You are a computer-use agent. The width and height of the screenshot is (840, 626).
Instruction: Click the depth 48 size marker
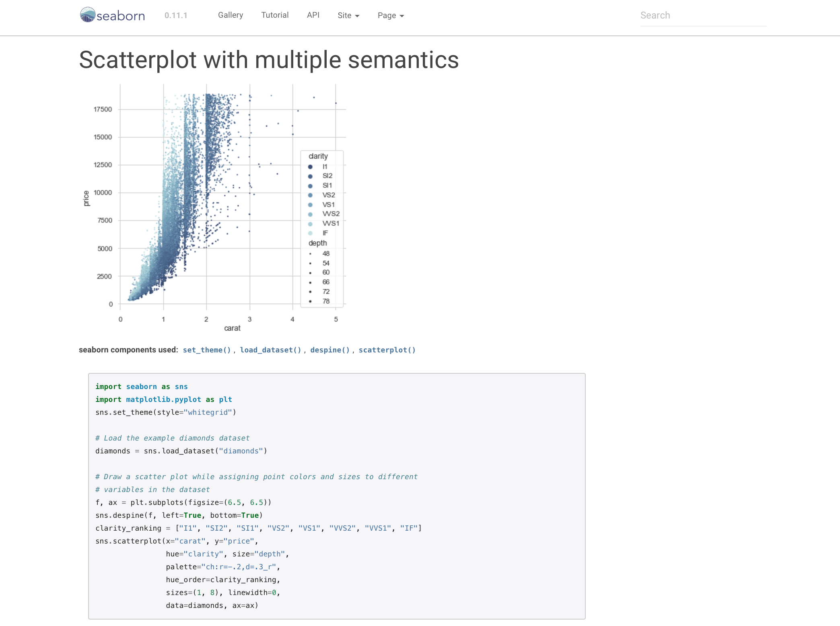tap(310, 254)
